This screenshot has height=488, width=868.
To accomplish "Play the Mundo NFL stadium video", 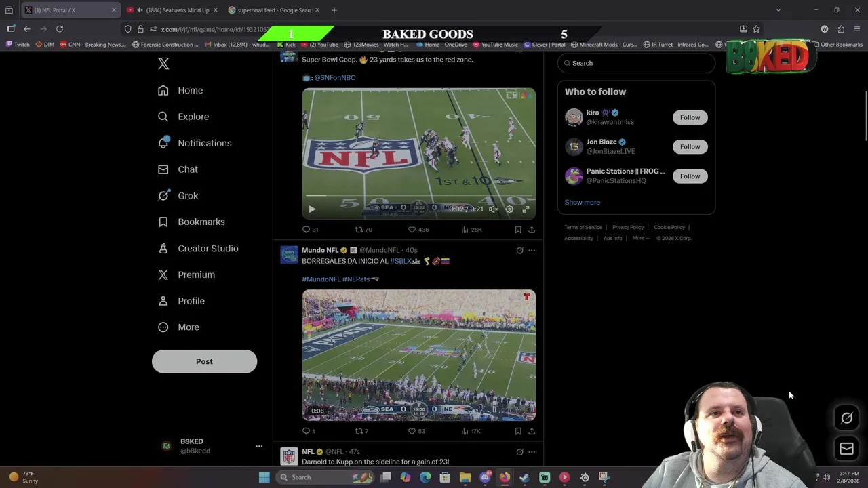I will [x=418, y=355].
